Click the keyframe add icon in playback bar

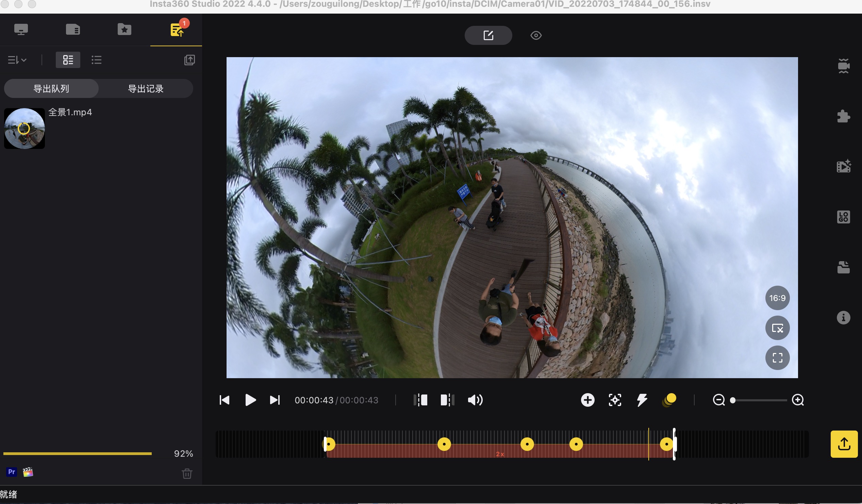588,400
